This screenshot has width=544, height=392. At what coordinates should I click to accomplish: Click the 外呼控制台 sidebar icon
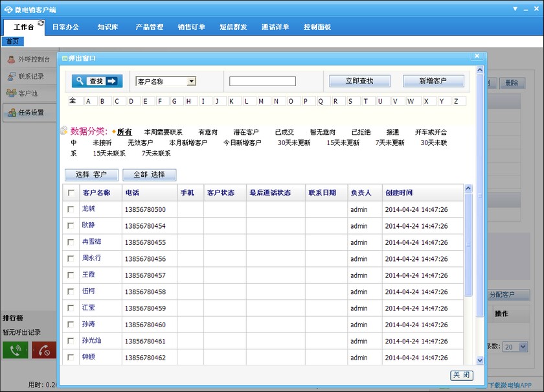pyautogui.click(x=11, y=60)
